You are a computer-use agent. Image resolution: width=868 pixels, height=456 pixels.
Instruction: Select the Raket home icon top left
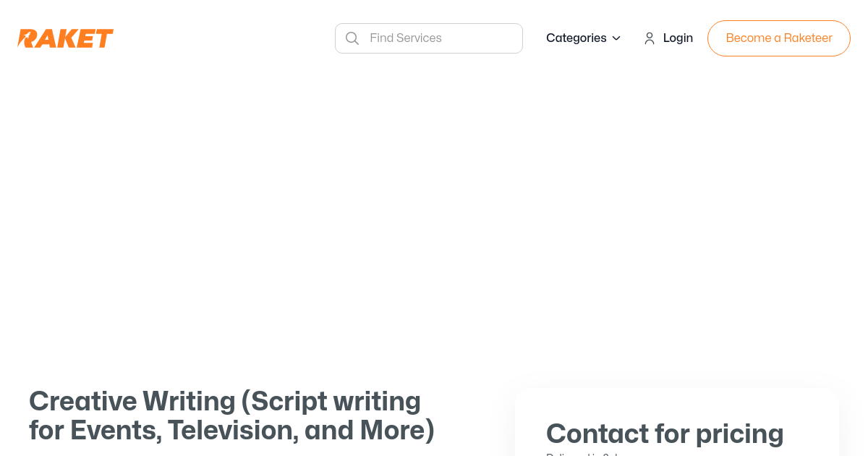65,38
